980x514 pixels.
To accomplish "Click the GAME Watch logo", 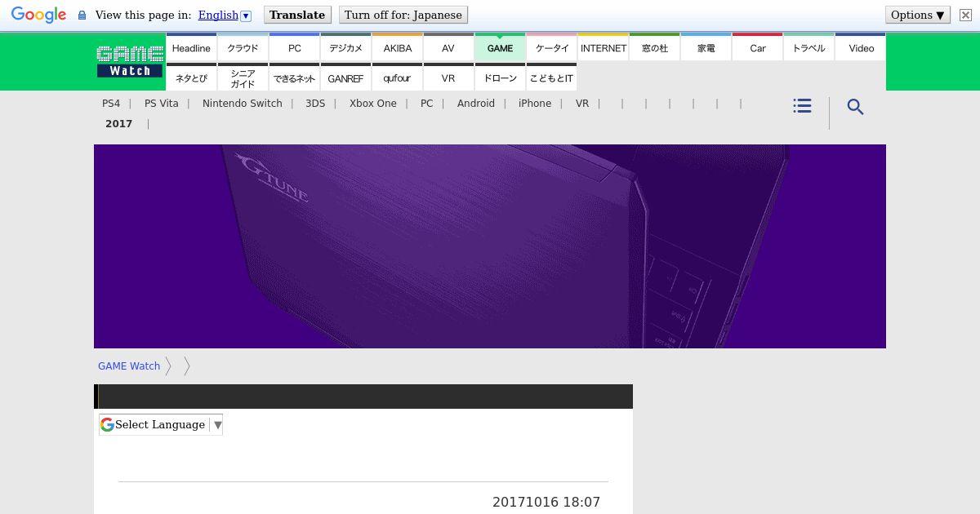I will pyautogui.click(x=130, y=61).
